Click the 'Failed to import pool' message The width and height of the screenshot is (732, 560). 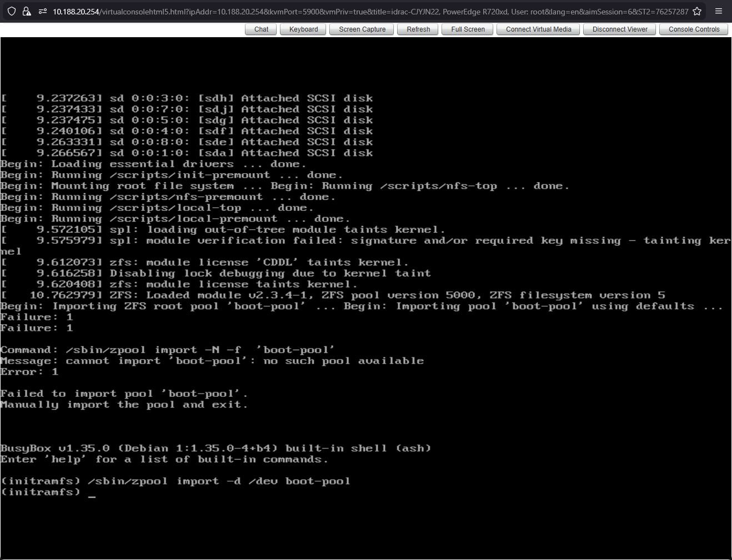pos(124,394)
